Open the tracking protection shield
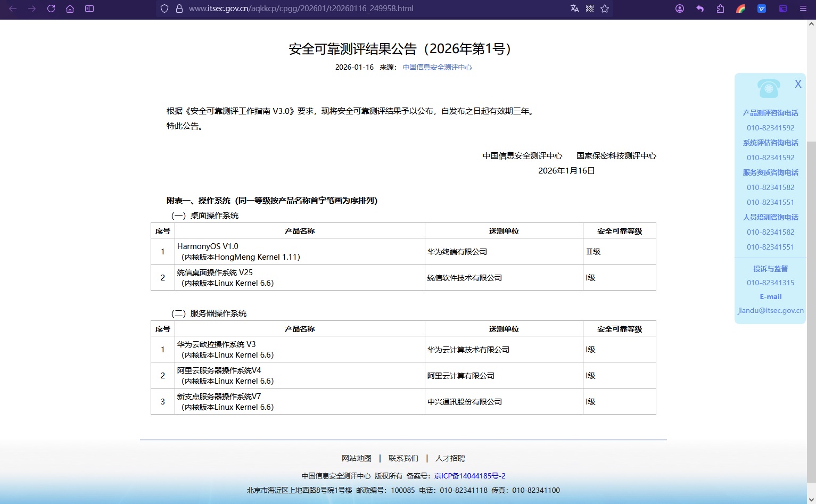 164,9
